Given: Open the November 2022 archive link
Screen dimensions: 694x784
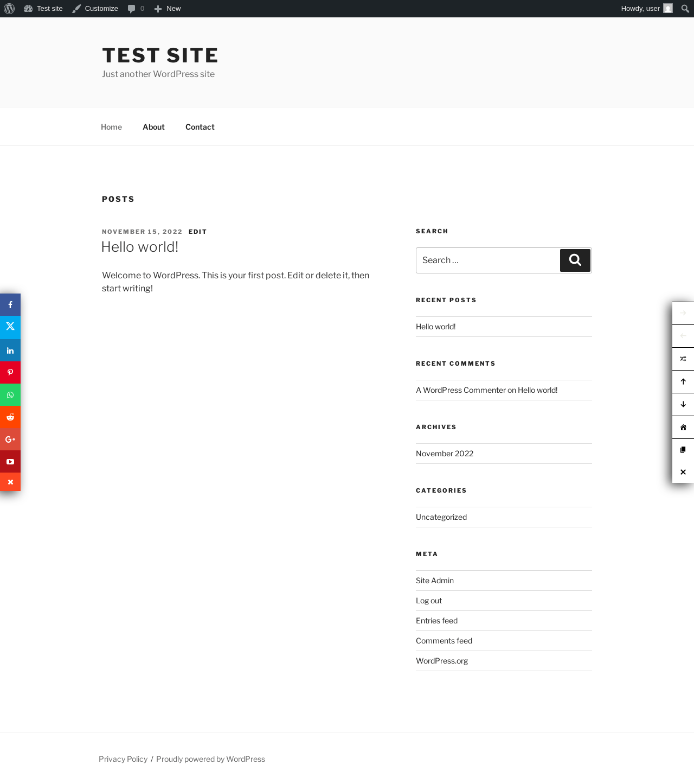Looking at the screenshot, I should [x=445, y=454].
